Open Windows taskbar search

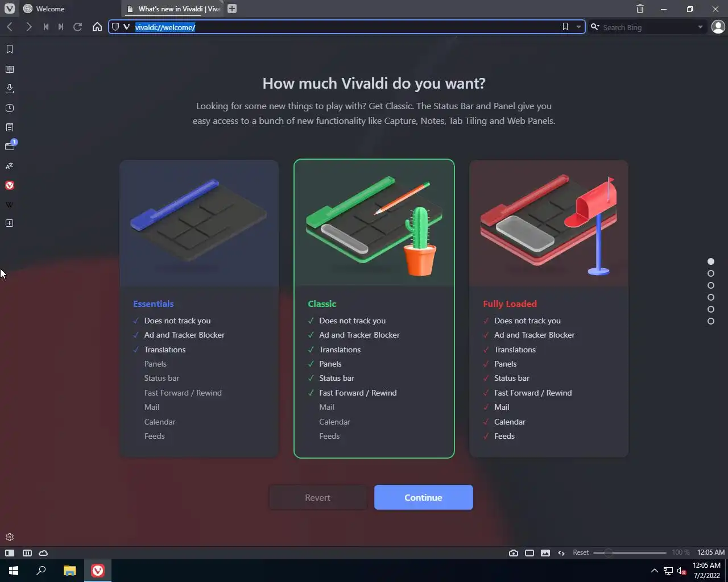pyautogui.click(x=41, y=571)
